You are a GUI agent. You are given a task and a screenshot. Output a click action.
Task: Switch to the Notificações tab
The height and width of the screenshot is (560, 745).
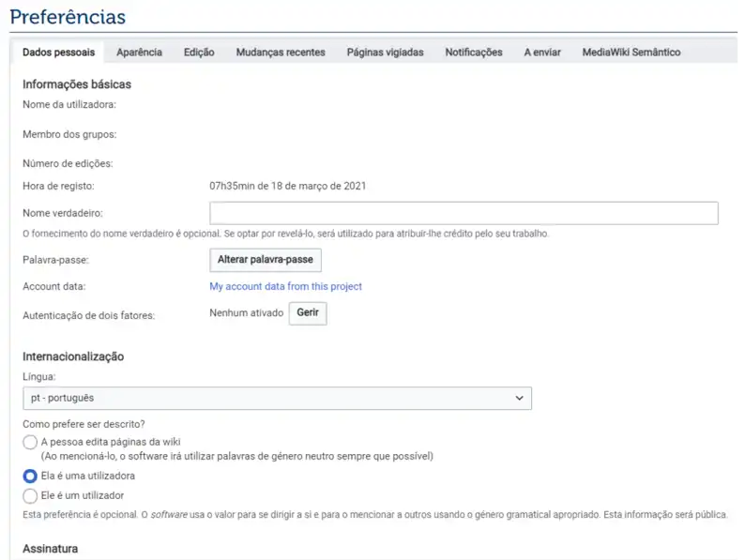pos(473,53)
